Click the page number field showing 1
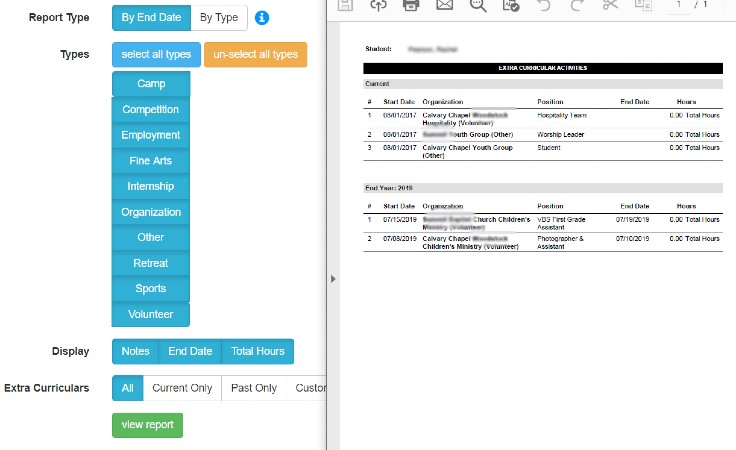The width and height of the screenshot is (736, 450). coord(678,6)
